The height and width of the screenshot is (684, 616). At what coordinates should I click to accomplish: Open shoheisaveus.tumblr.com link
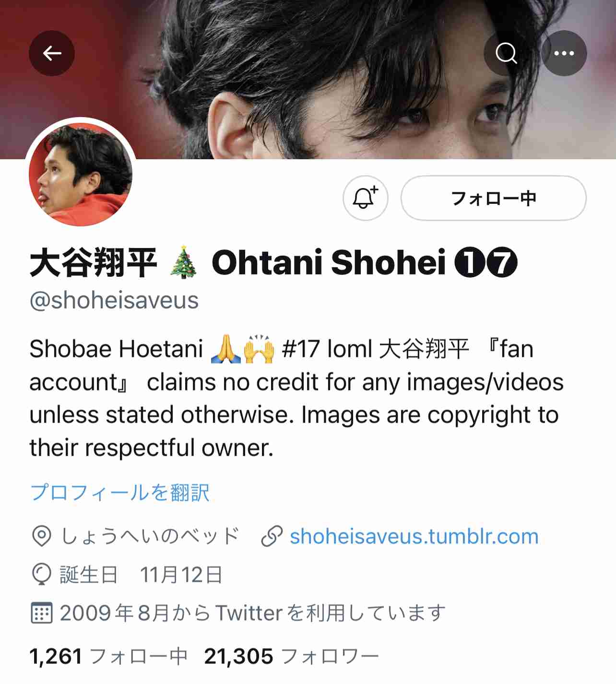(414, 536)
